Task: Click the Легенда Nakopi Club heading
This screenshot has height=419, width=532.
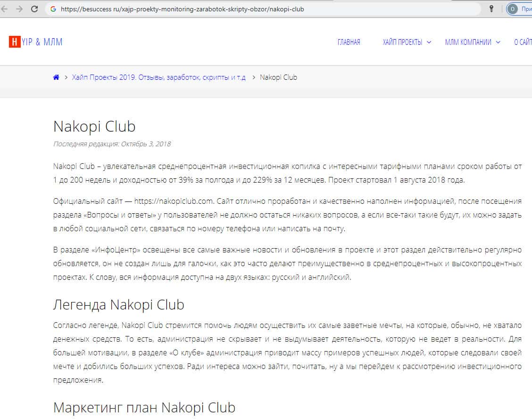Action: point(119,304)
